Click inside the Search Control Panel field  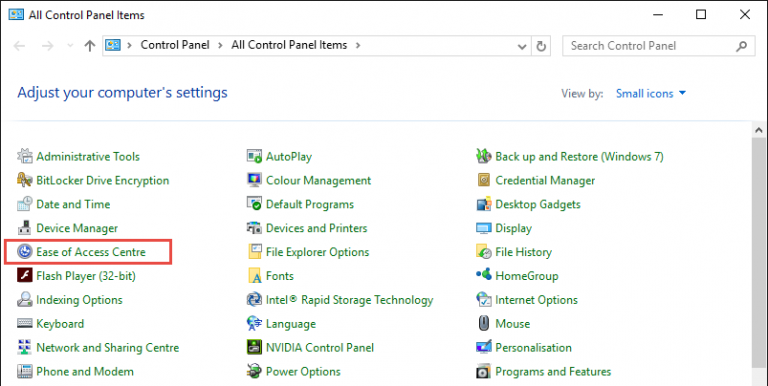tap(651, 46)
